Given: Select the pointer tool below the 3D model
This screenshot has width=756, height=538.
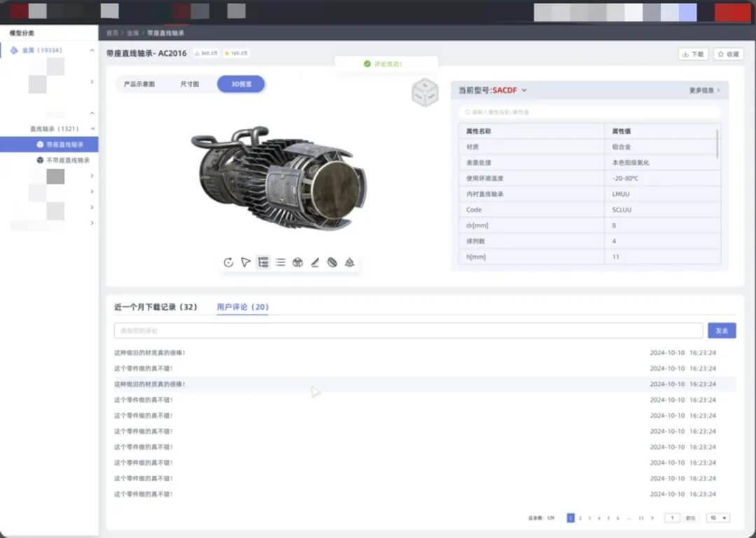Looking at the screenshot, I should [246, 262].
